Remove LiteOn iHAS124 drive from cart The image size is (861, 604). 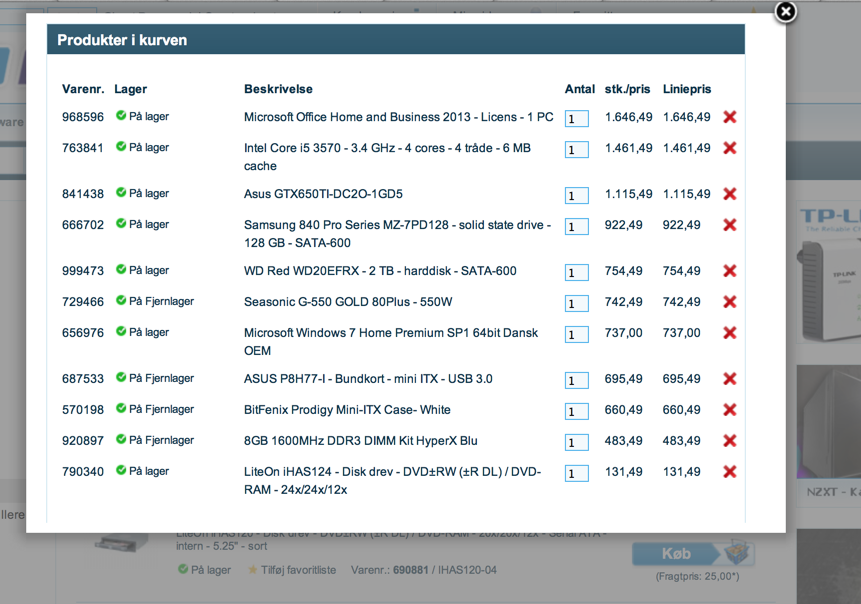(x=730, y=472)
